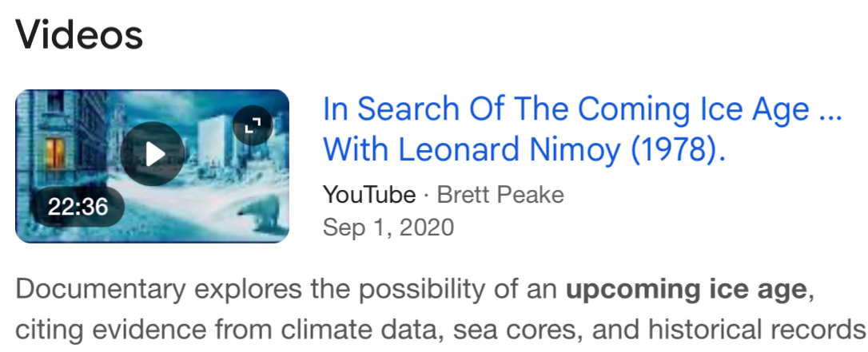Expand the video preview with the fullscreen icon
Screen dimensions: 868x352
pyautogui.click(x=253, y=126)
